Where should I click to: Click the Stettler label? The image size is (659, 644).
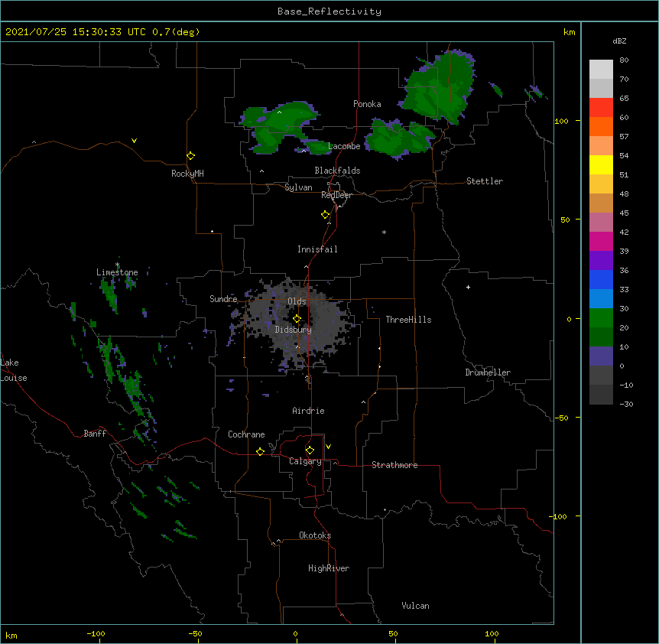[x=485, y=181]
